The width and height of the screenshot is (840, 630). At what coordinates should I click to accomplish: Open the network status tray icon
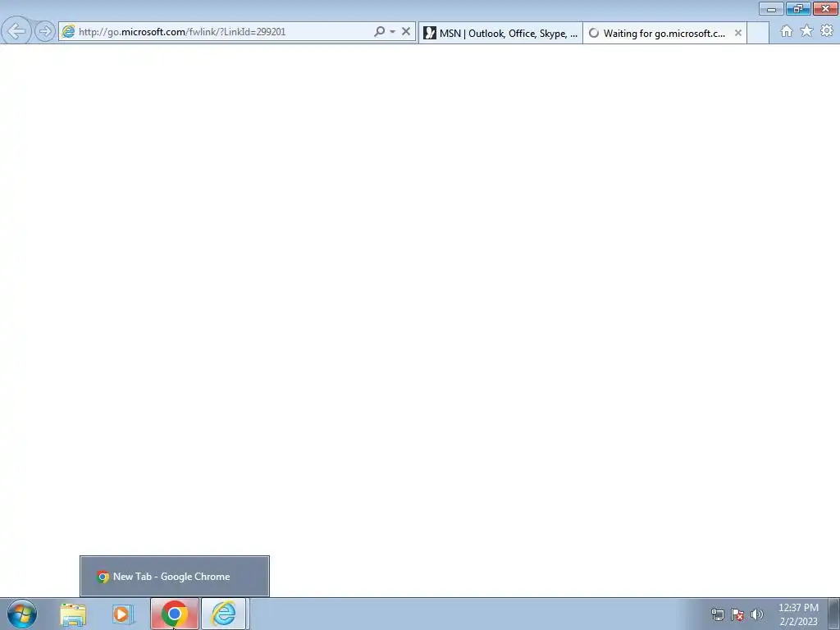(717, 614)
